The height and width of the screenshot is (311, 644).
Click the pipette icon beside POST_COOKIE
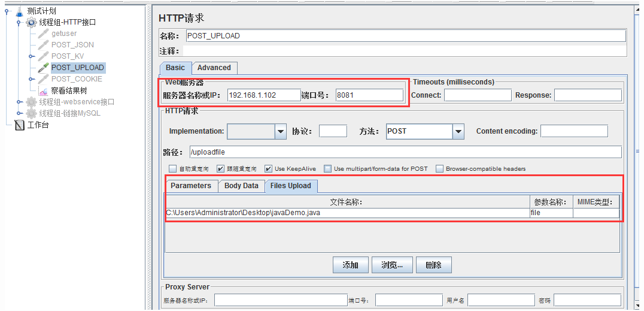43,79
